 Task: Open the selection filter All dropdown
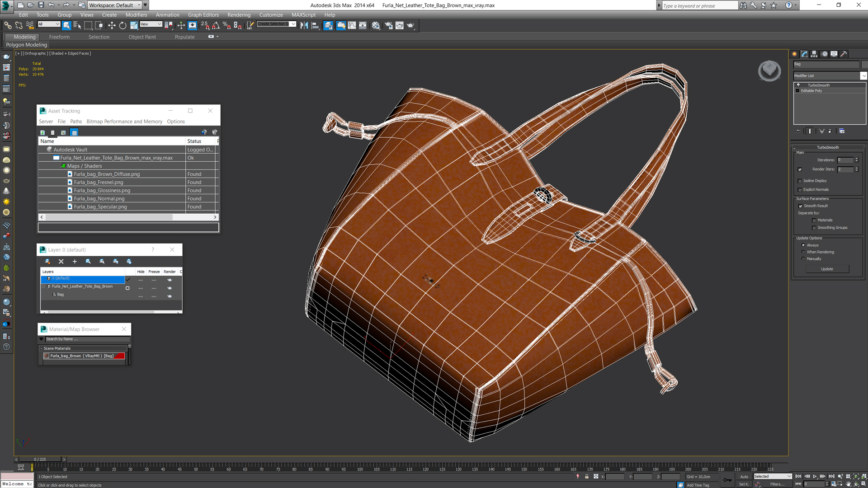tap(49, 24)
